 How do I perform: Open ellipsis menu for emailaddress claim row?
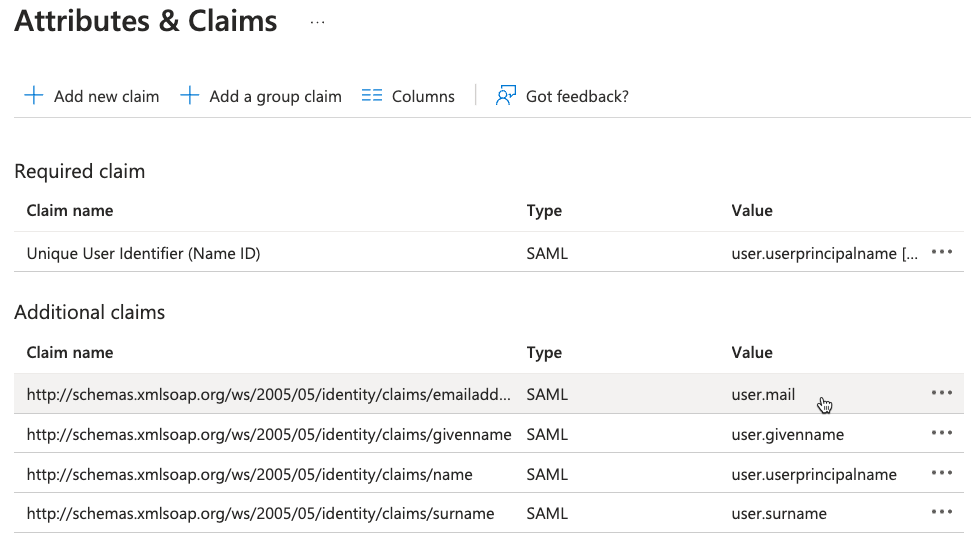941,393
